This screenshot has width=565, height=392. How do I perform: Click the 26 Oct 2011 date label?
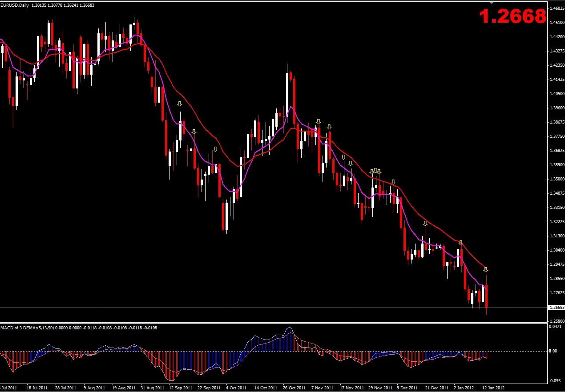pyautogui.click(x=294, y=388)
